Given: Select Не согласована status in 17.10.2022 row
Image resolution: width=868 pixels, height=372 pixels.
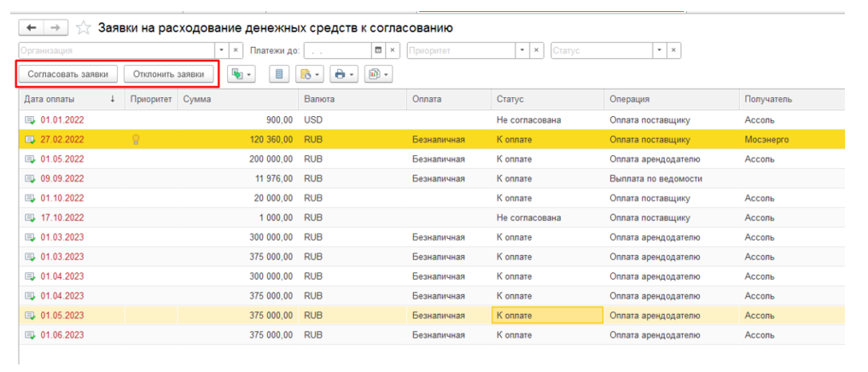Looking at the screenshot, I should click(547, 218).
